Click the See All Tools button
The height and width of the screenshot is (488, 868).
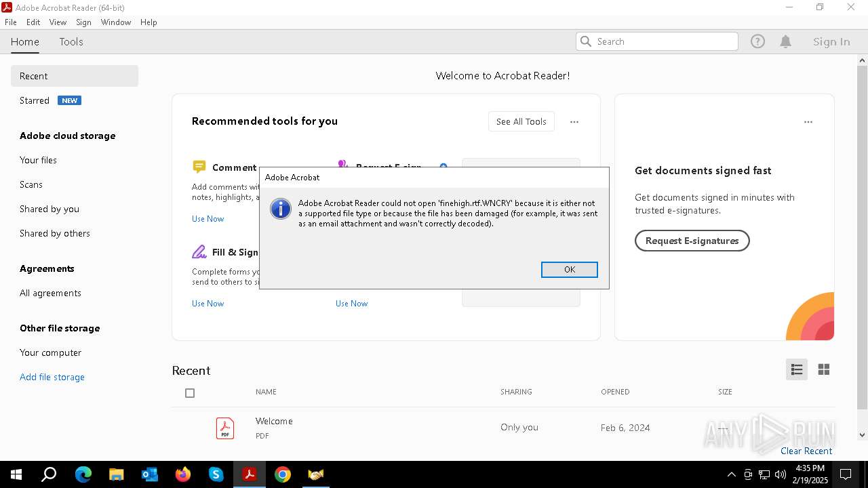pos(521,122)
